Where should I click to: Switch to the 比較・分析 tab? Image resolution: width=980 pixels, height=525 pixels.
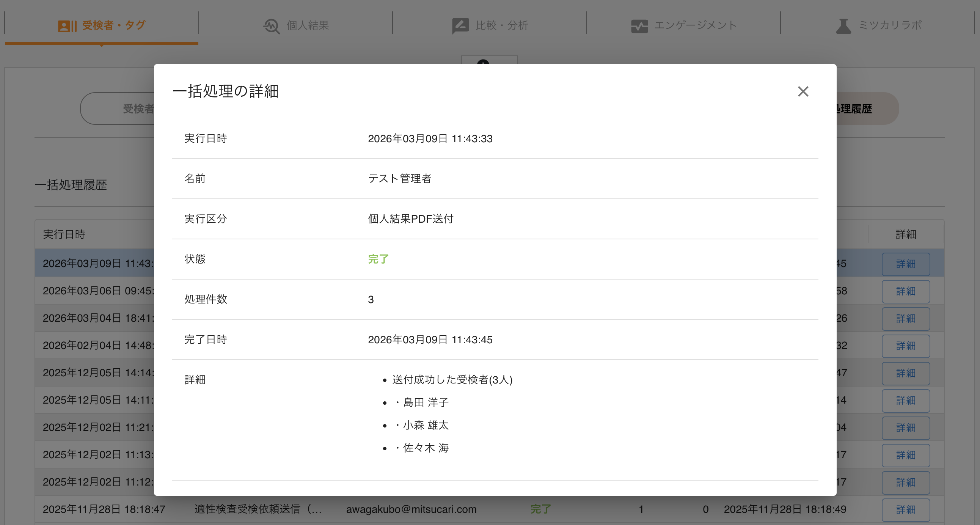coord(501,25)
